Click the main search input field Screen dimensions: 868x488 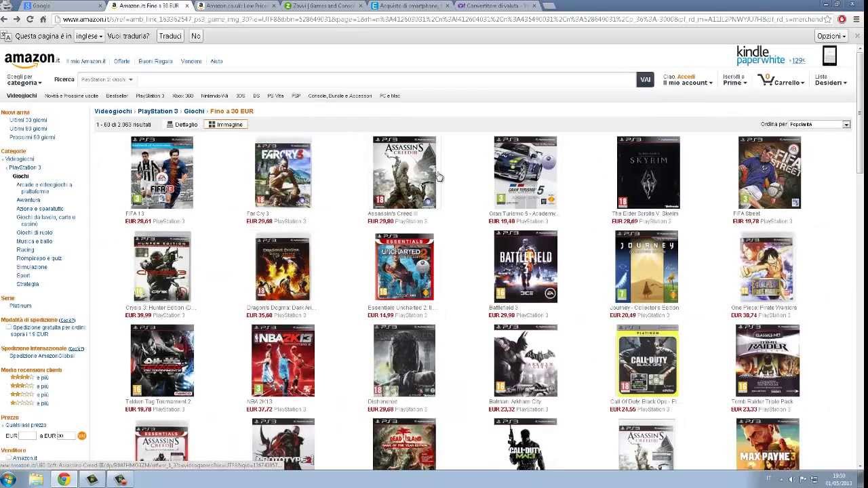point(385,79)
